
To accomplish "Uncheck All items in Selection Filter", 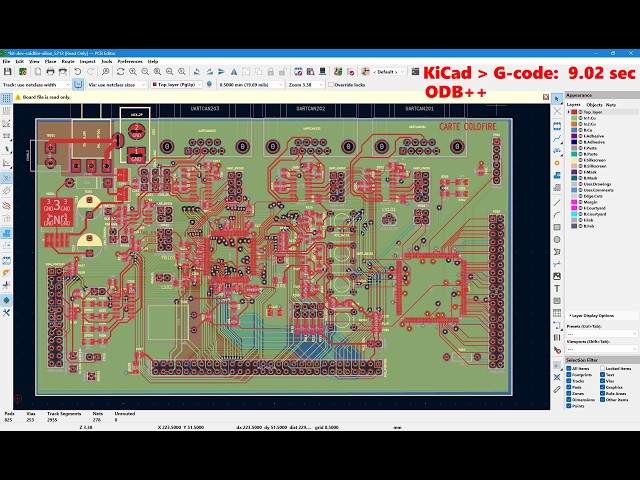I will click(x=569, y=369).
